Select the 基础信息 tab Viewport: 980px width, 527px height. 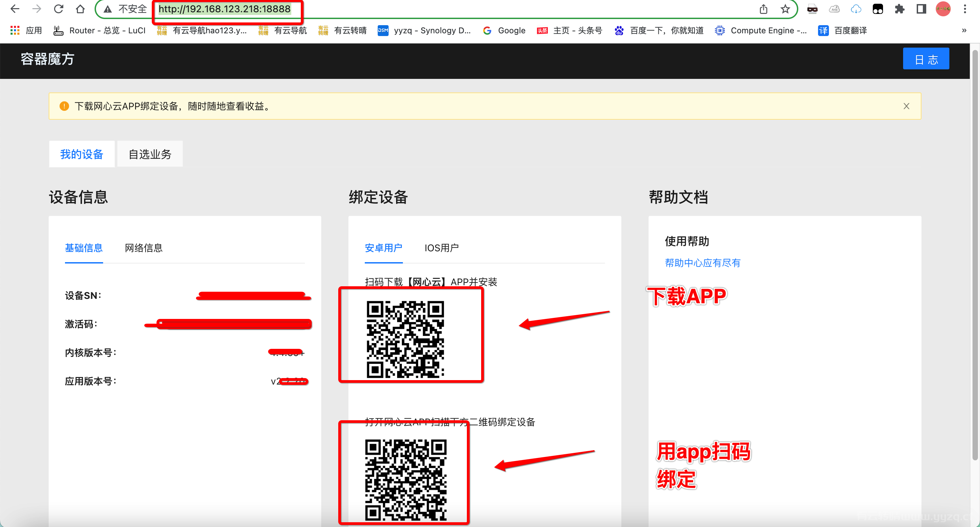[84, 248]
